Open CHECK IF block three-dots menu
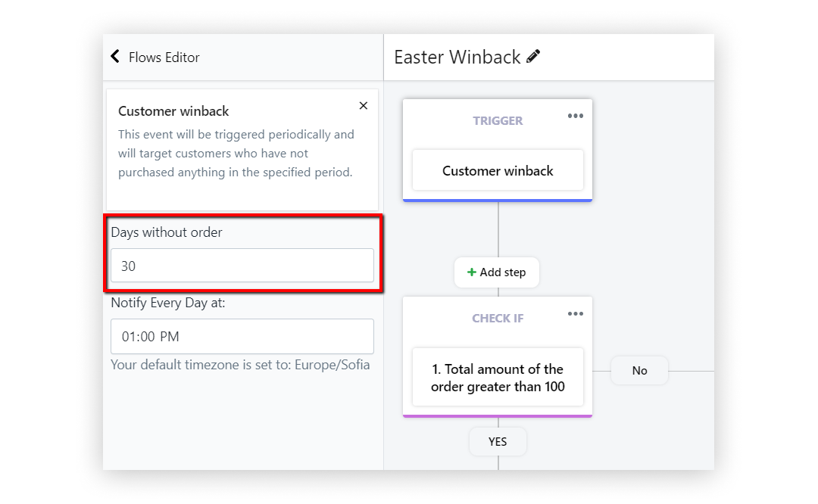The height and width of the screenshot is (504, 818). 576,314
